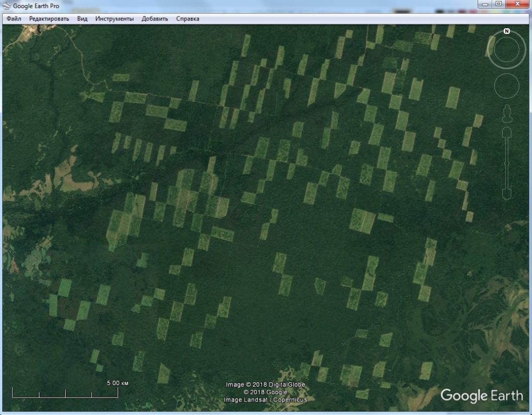This screenshot has height=415, width=532.
Task: Open the Редактировать menu
Action: [49, 19]
